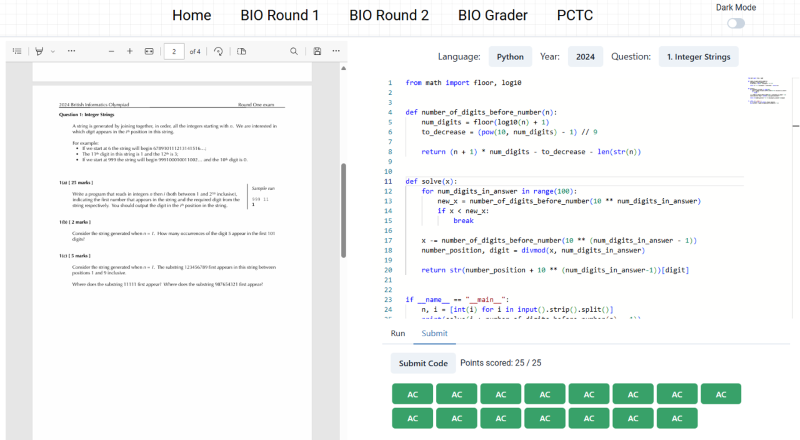Save the PDF using the floppy disk icon
800x440 pixels.
(x=317, y=51)
